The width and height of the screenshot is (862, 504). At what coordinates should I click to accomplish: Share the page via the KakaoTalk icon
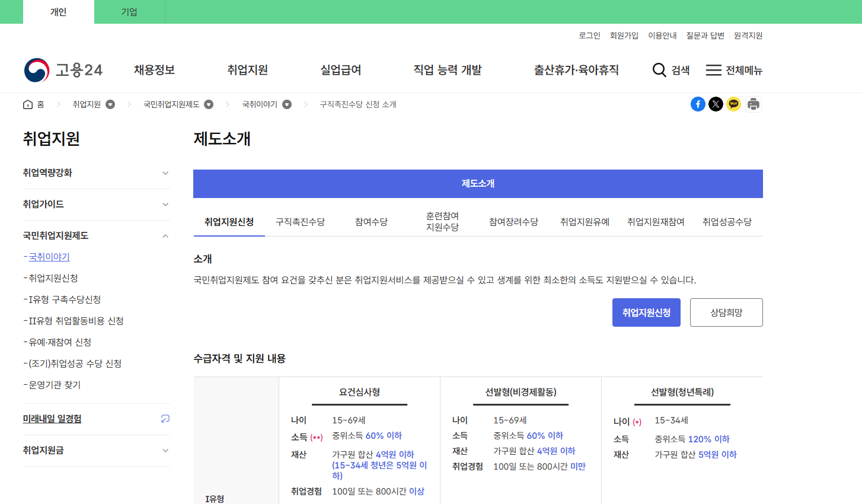[734, 104]
